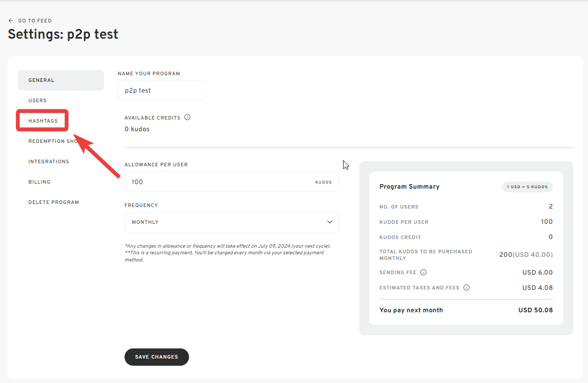Click the You pay next month label
This screenshot has width=588, height=383.
(411, 310)
